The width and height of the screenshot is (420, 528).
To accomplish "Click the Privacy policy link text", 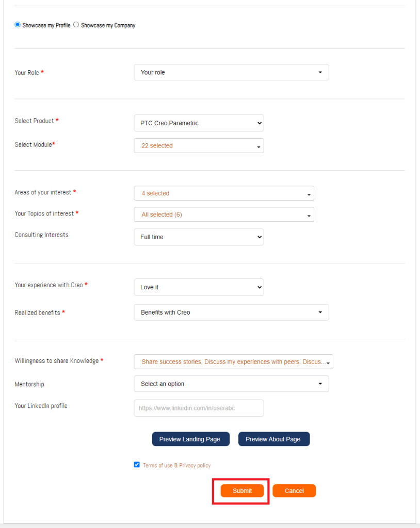I will point(195,466).
